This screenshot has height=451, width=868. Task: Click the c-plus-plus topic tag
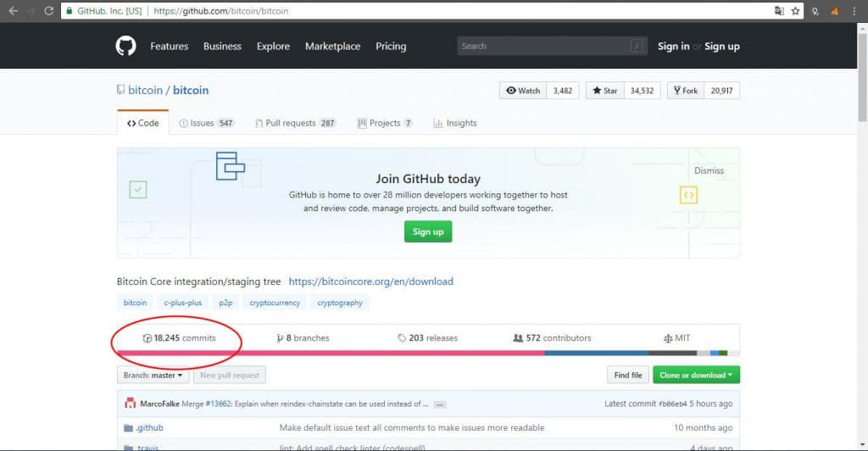[x=183, y=303]
